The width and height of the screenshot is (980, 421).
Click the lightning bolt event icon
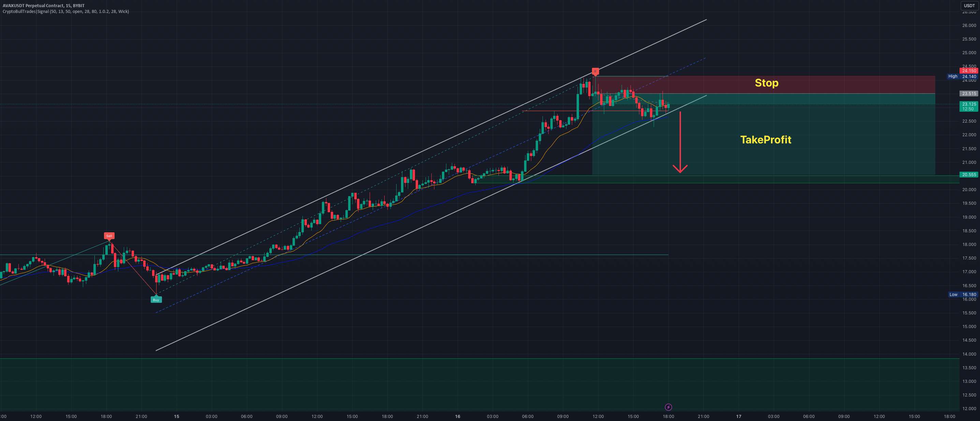pyautogui.click(x=668, y=407)
